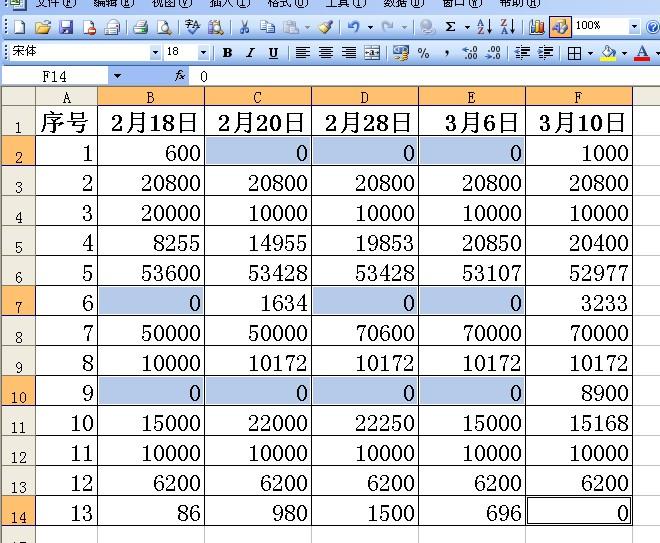
Task: Undo the last action
Action: 354,27
